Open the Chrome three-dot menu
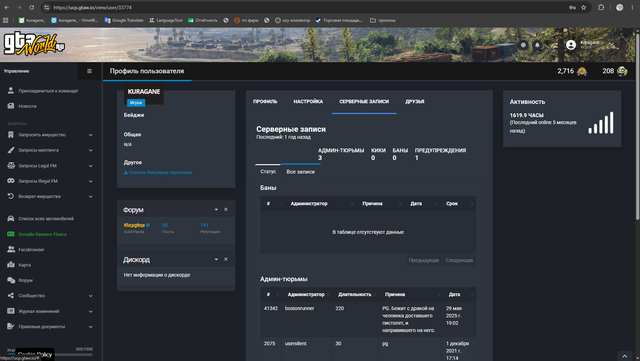The width and height of the screenshot is (640, 361). tap(632, 7)
